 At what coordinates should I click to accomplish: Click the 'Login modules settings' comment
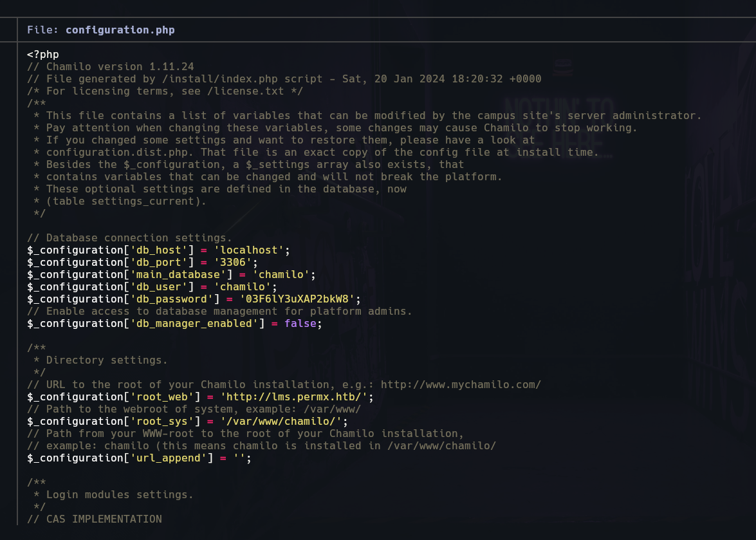114,495
